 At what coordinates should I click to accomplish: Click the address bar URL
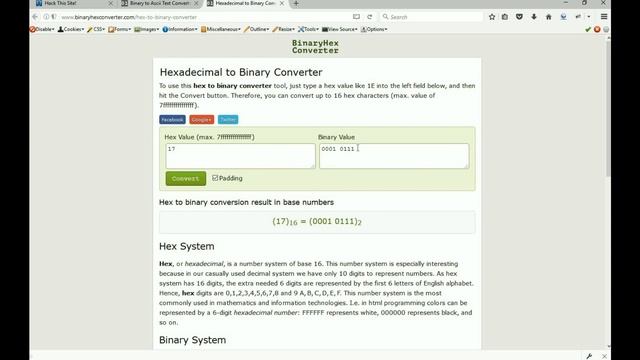129,17
